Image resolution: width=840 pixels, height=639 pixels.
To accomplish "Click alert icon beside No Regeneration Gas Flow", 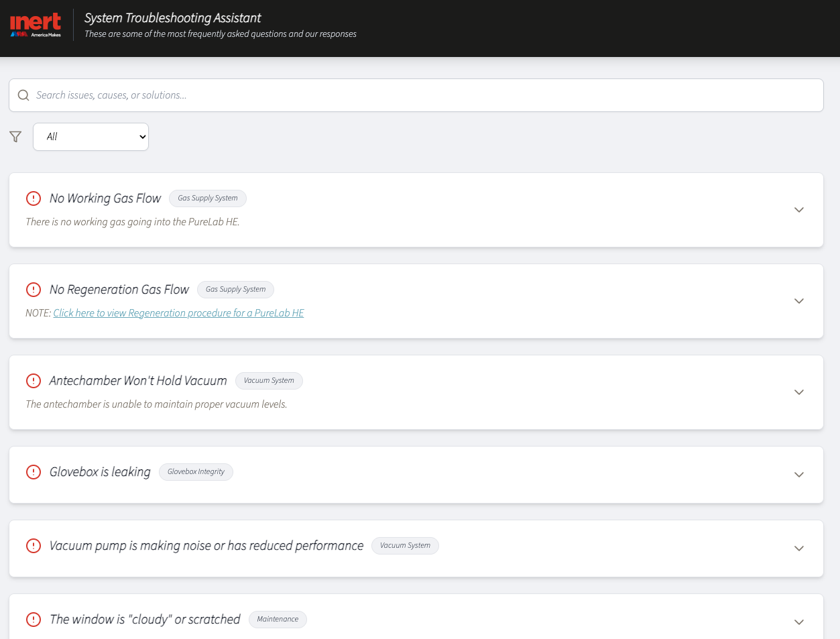I will click(34, 290).
